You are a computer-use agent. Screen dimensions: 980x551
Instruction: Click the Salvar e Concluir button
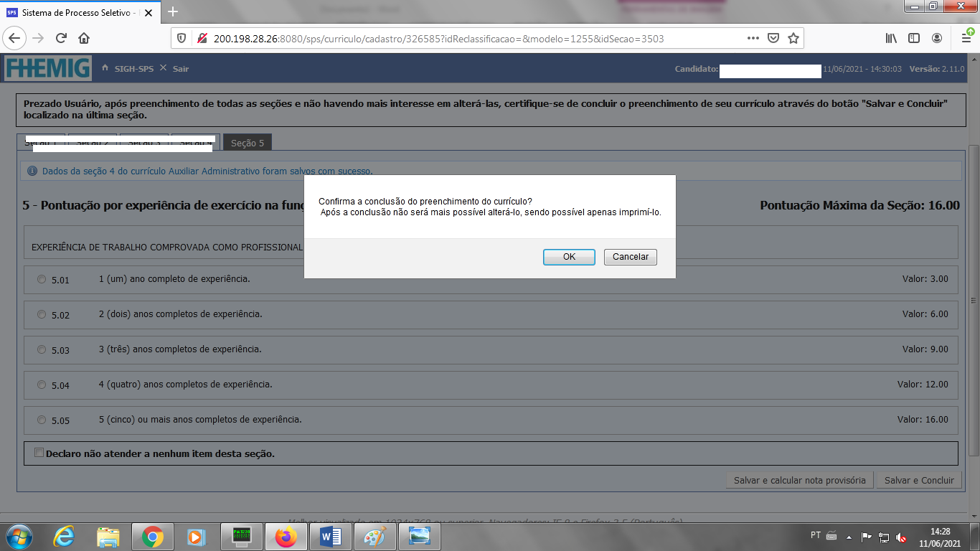pyautogui.click(x=918, y=480)
